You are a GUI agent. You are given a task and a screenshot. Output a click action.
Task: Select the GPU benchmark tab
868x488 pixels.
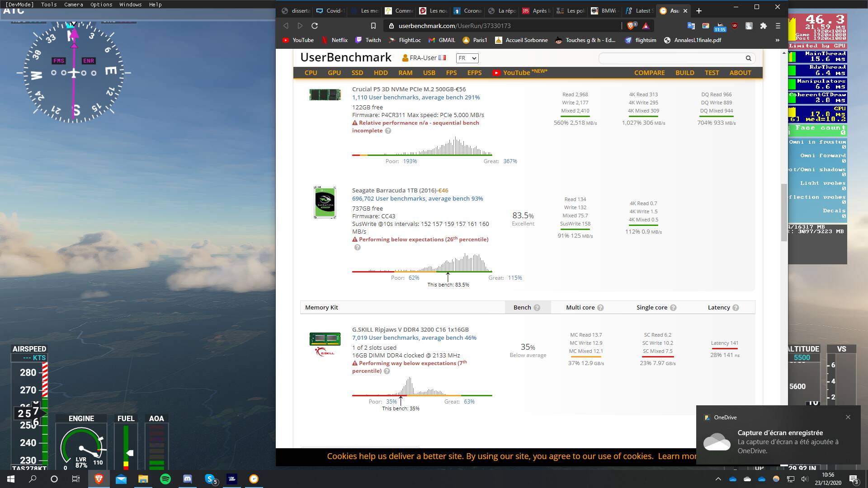point(335,73)
